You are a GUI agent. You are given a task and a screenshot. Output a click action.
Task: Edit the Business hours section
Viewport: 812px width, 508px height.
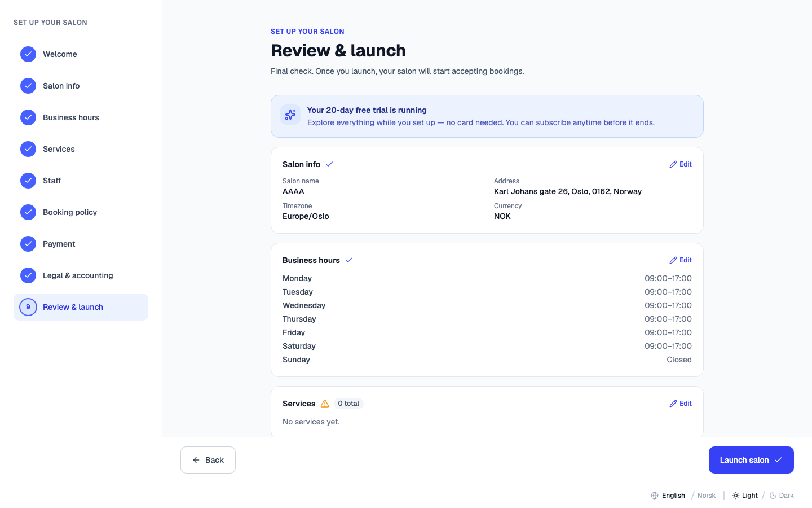click(681, 260)
